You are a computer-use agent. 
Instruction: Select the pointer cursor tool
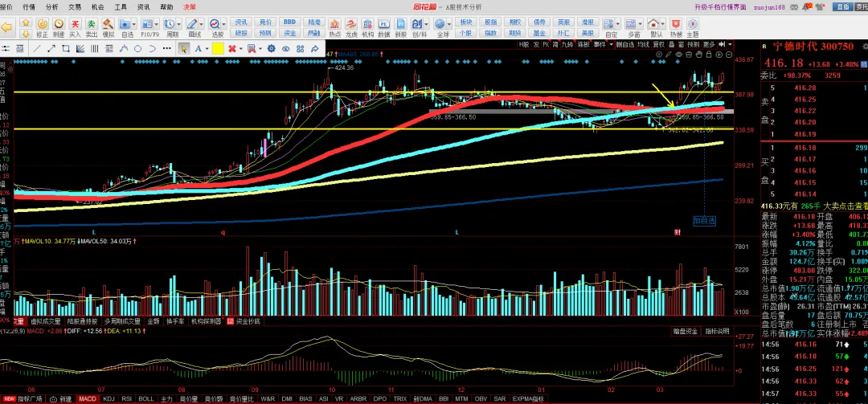pos(184,49)
